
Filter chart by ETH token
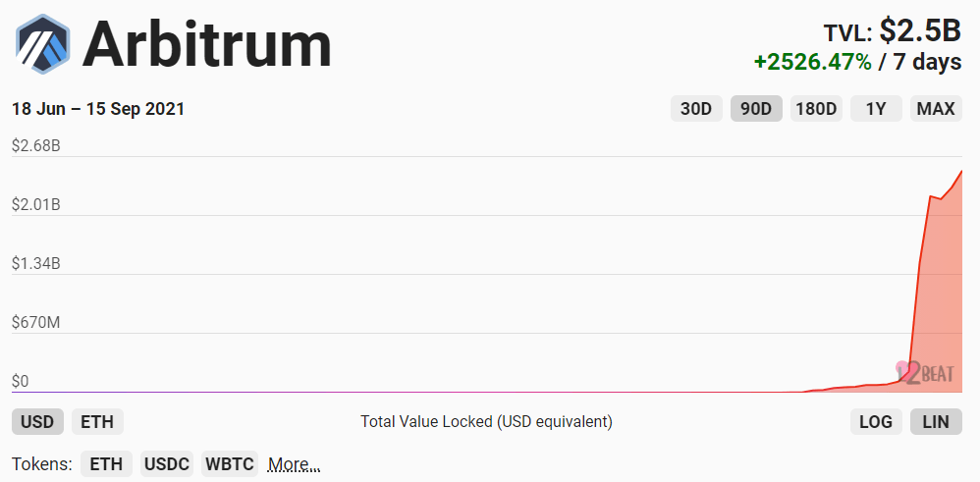coord(106,464)
